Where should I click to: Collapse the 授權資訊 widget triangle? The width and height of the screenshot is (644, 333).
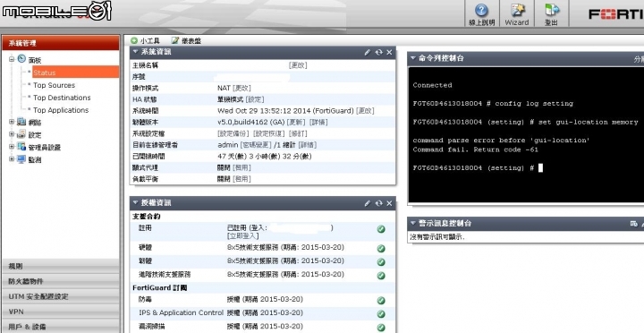click(x=135, y=202)
